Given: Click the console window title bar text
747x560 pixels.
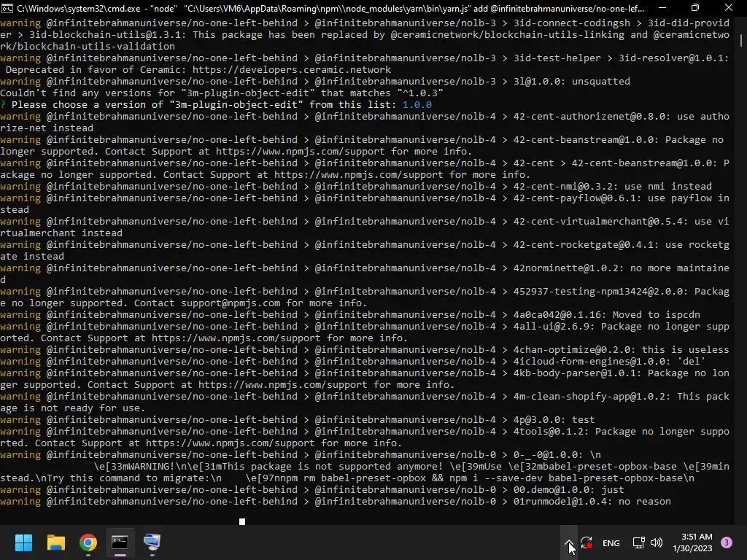Looking at the screenshot, I should click(x=330, y=8).
